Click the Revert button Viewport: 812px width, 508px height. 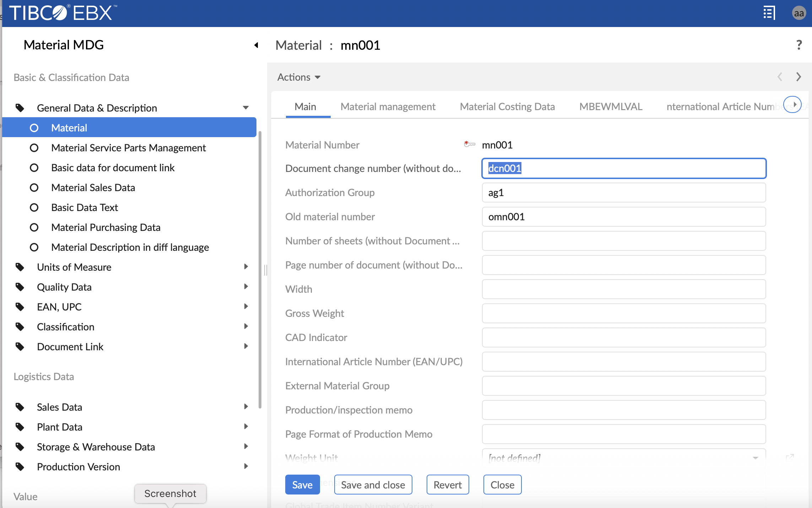[448, 485]
